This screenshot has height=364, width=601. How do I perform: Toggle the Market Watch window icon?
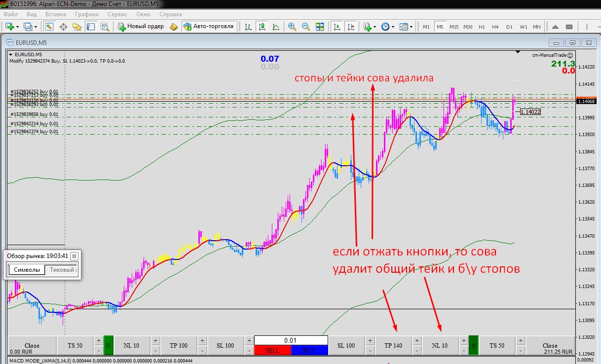coord(49,26)
